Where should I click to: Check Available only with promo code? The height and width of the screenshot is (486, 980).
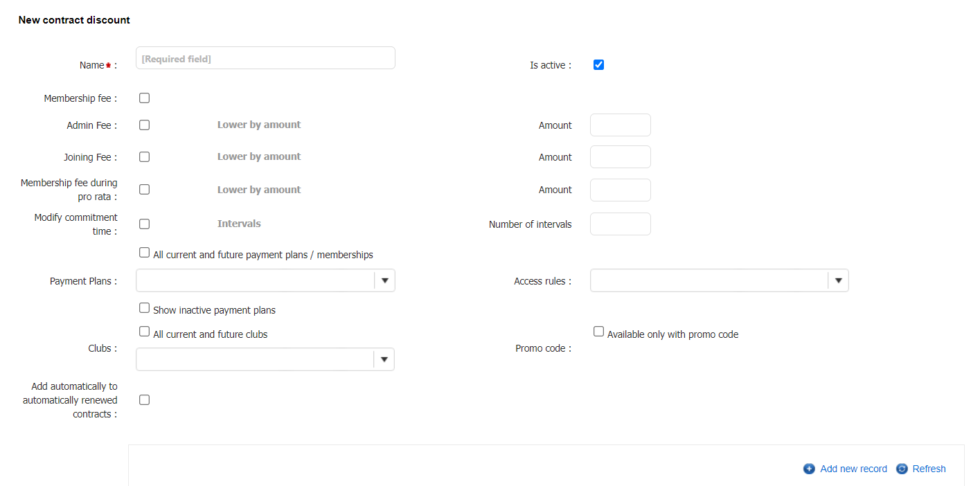click(x=598, y=332)
